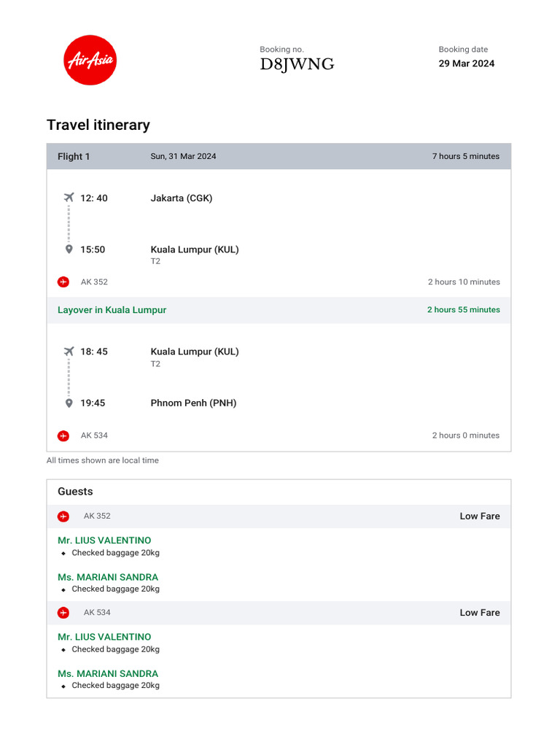Click the Layover in Kuala Lumpur label
The image size is (560, 747).
pos(112,310)
